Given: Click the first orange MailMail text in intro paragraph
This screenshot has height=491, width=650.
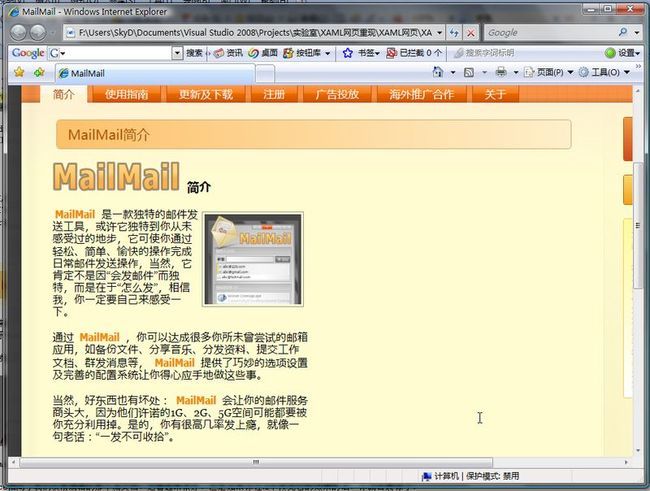Looking at the screenshot, I should coord(75,214).
